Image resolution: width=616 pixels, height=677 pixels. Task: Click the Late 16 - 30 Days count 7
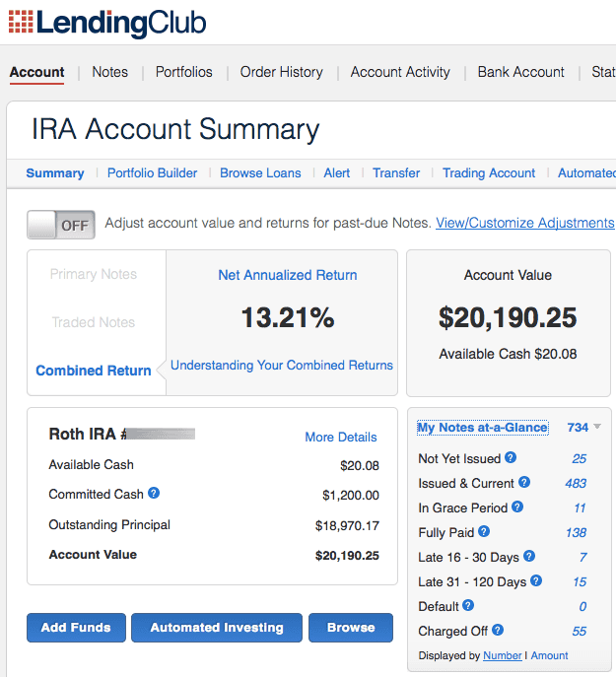pos(583,557)
